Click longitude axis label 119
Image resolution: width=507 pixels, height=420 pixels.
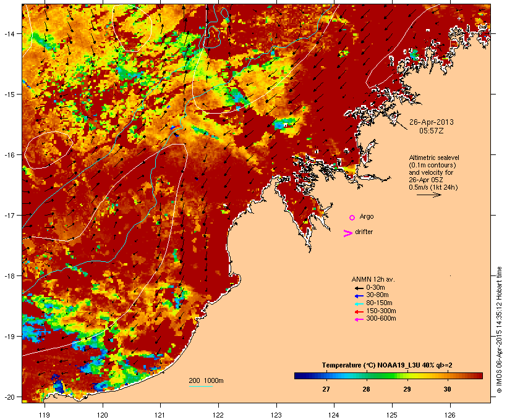pos(45,415)
